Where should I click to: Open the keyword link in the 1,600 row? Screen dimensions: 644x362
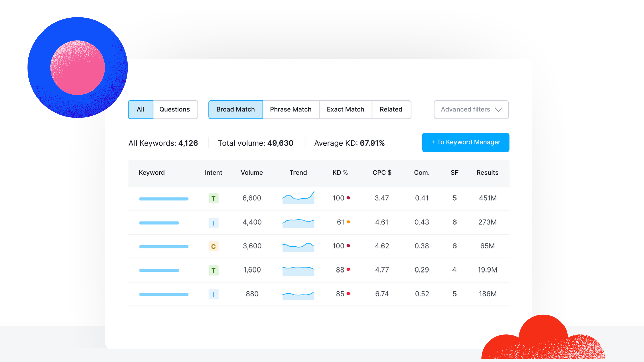pos(159,270)
